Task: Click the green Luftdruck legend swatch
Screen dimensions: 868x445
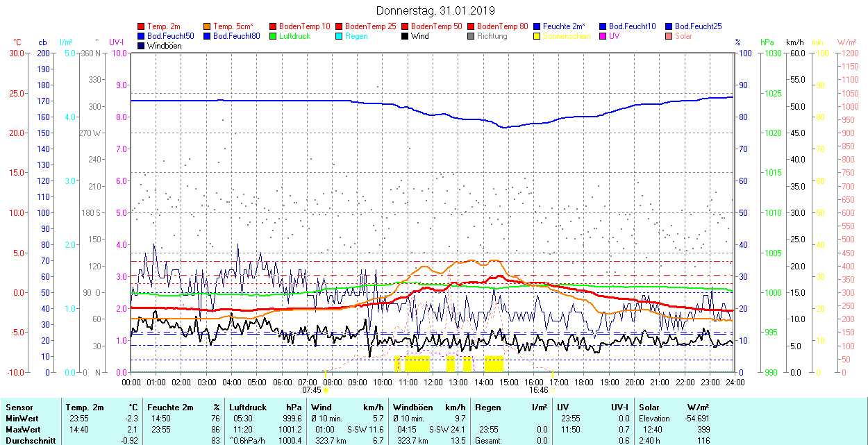Action: coord(274,36)
